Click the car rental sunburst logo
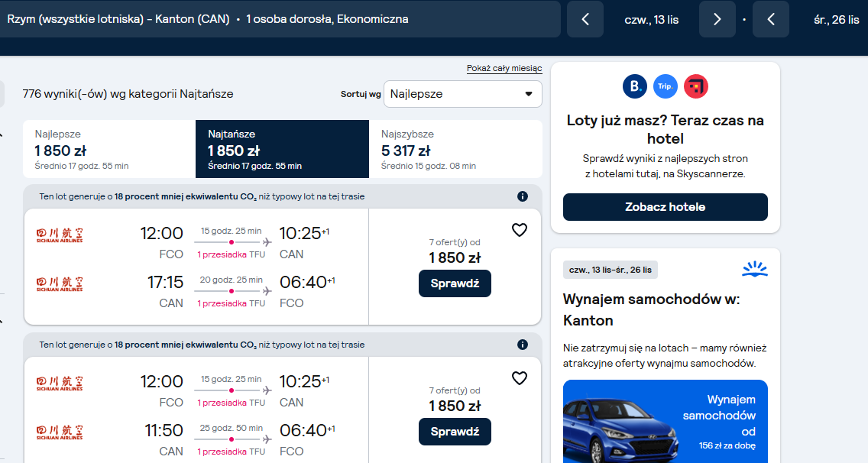Screen dimensions: 868x463 754,269
